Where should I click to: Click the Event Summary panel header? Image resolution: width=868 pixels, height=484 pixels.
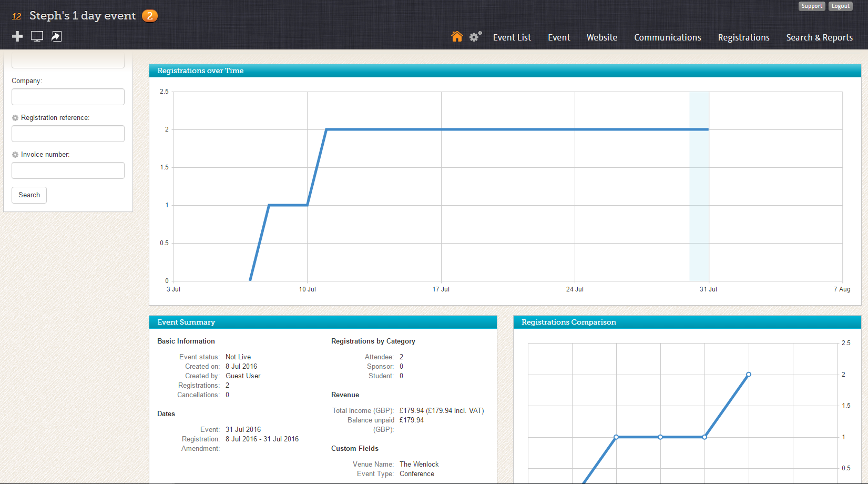point(323,322)
